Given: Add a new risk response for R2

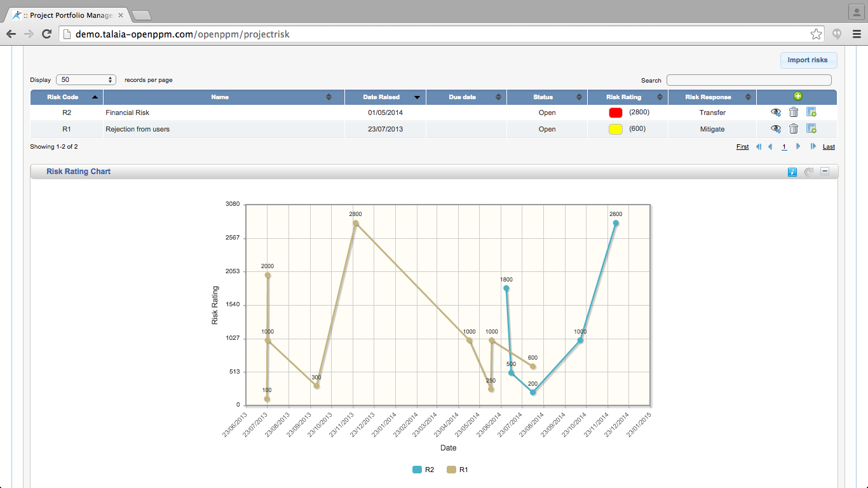Looking at the screenshot, I should point(811,112).
